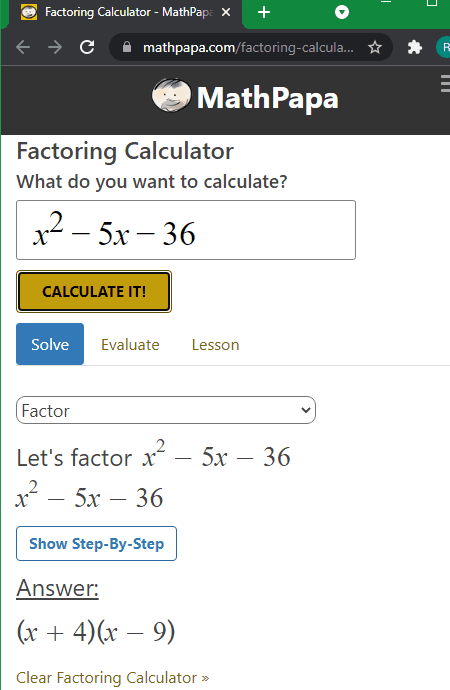Close the Factoring Calculator tab

click(226, 12)
